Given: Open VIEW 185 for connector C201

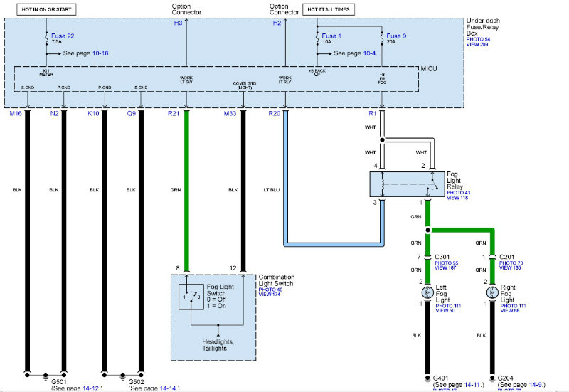Looking at the screenshot, I should pos(510,268).
